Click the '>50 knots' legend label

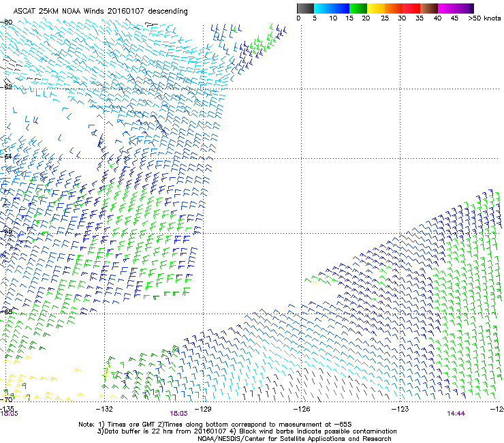click(x=484, y=18)
